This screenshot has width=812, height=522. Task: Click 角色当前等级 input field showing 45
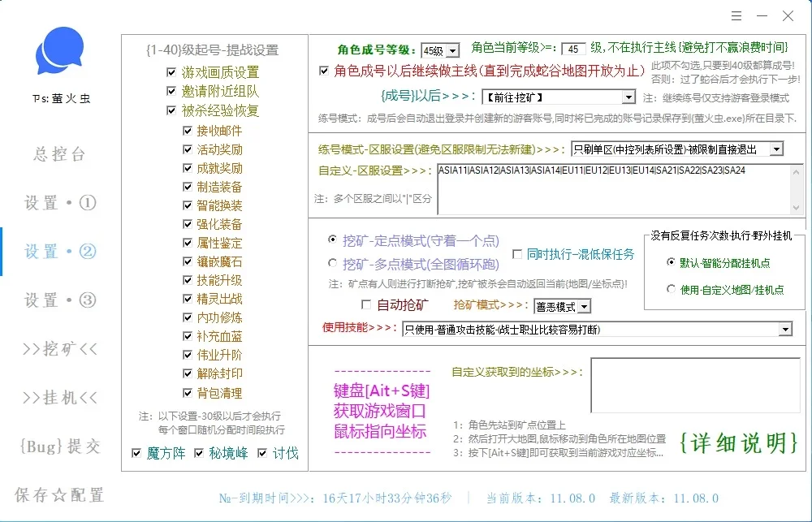573,50
